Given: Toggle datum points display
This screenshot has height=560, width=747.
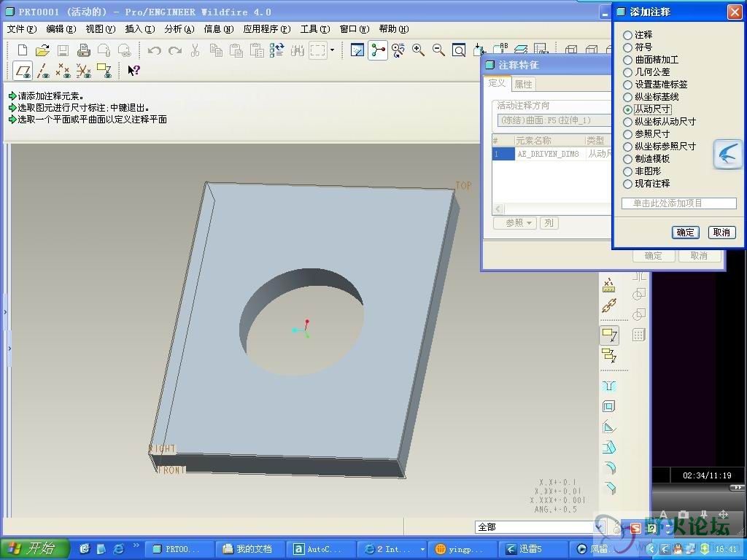Looking at the screenshot, I should 63,71.
